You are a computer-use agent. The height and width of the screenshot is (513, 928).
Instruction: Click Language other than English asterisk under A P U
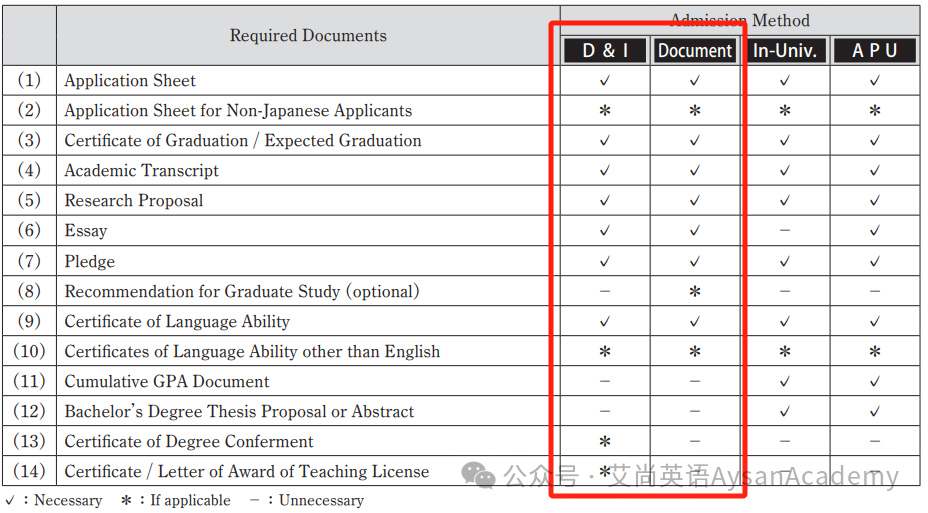875,352
